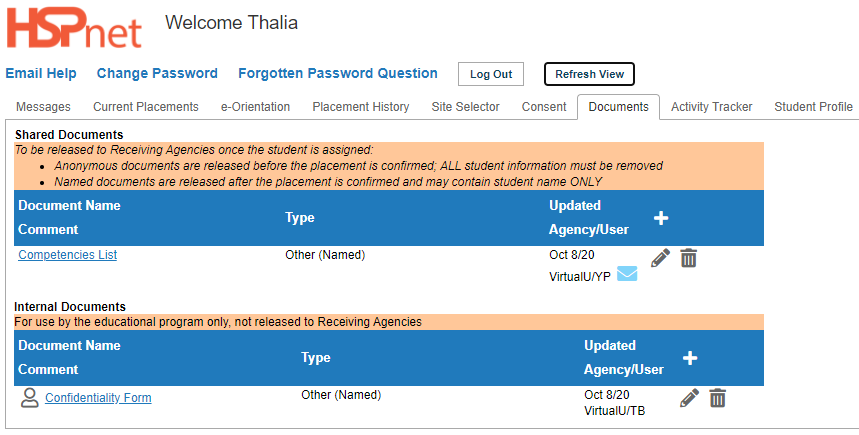Viewport: 859px width, 435px height.
Task: Switch to the Site Selector tab
Action: tap(465, 107)
